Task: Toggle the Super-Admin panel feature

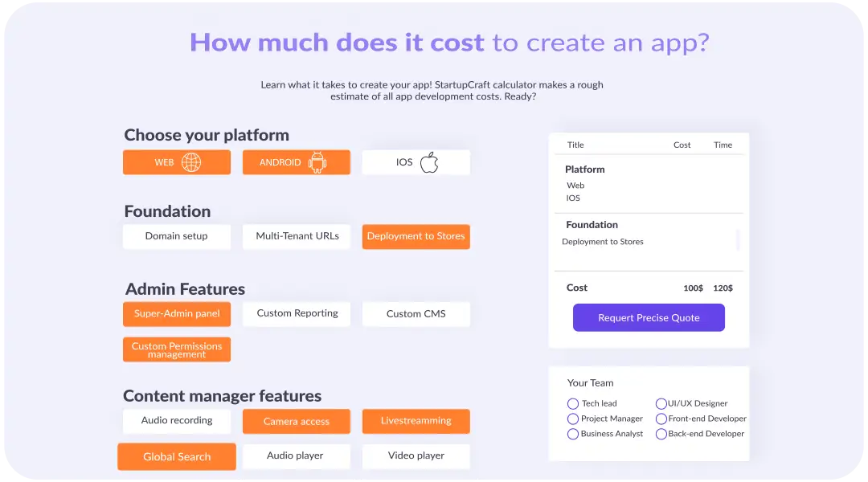Action: click(176, 314)
